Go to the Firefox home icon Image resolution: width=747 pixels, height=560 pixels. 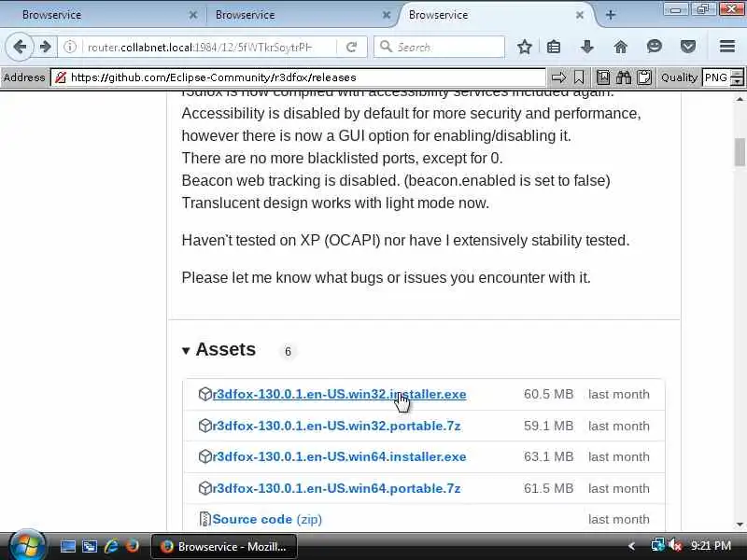[x=620, y=47]
